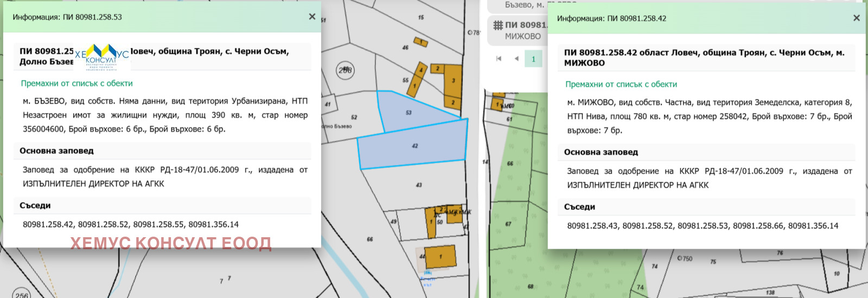Select building 3 in the orange cluster
The height and width of the screenshot is (298, 868).
(453, 81)
